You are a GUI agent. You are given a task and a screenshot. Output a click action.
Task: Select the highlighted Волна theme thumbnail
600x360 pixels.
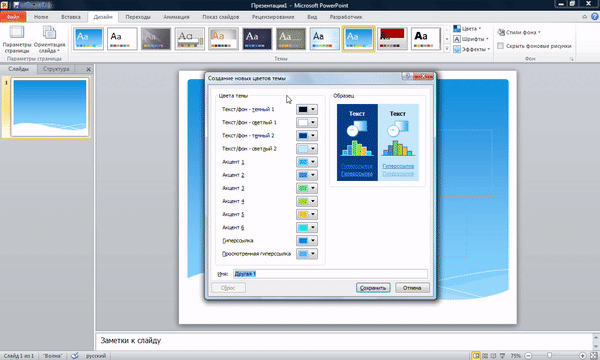(x=359, y=39)
